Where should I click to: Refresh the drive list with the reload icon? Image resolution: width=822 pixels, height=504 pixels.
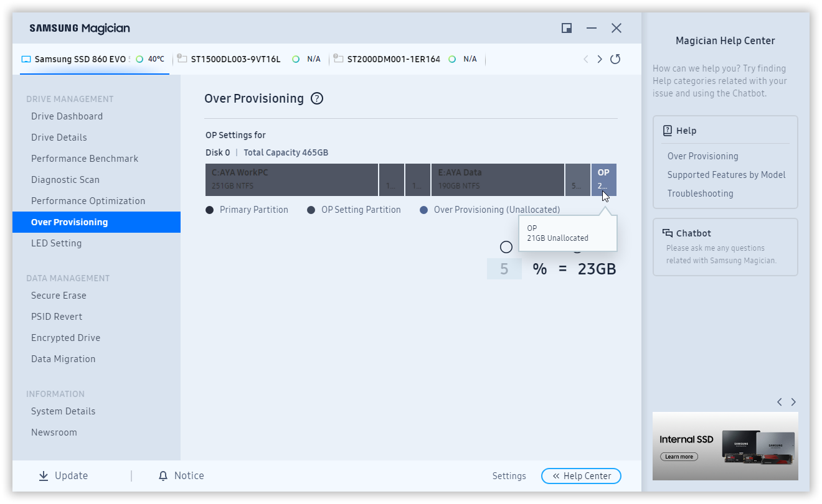coord(615,59)
